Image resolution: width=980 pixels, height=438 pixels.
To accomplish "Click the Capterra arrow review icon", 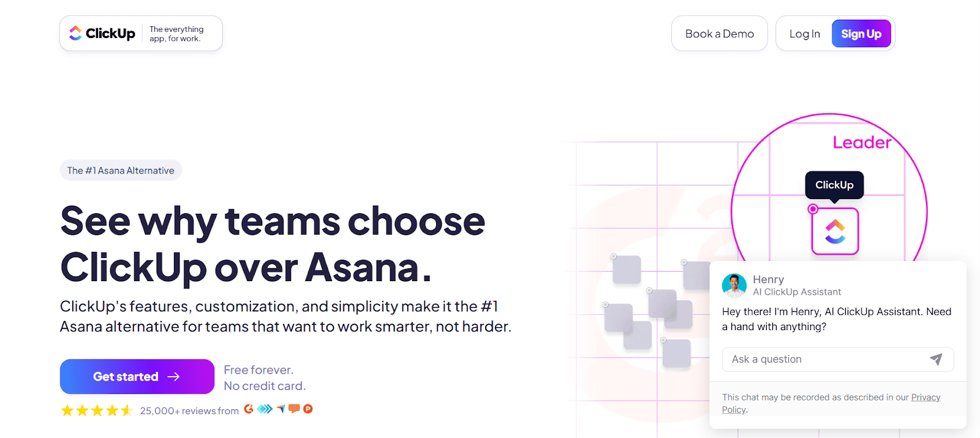I will click(281, 409).
